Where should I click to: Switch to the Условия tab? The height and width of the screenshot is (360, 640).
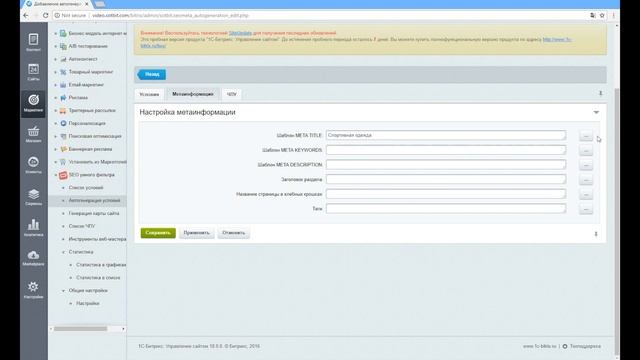(x=149, y=94)
